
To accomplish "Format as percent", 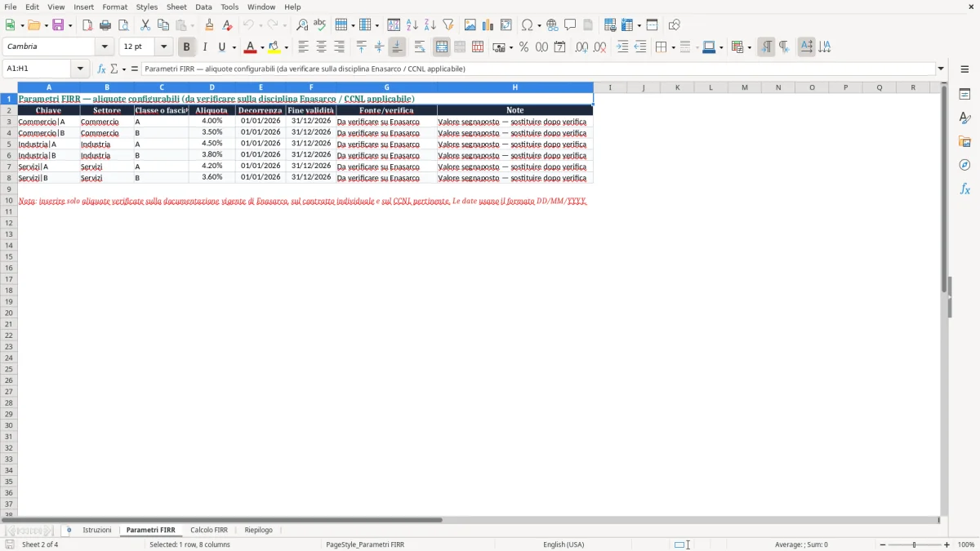I will 523,47.
